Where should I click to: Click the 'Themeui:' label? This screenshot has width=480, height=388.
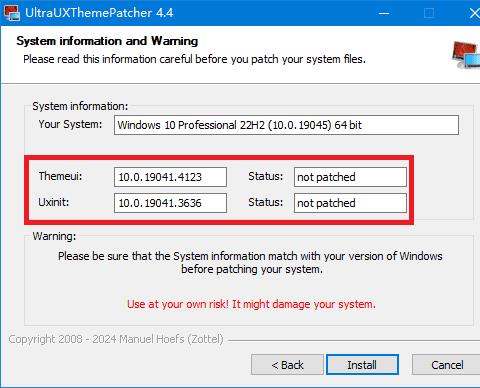[x=60, y=176]
